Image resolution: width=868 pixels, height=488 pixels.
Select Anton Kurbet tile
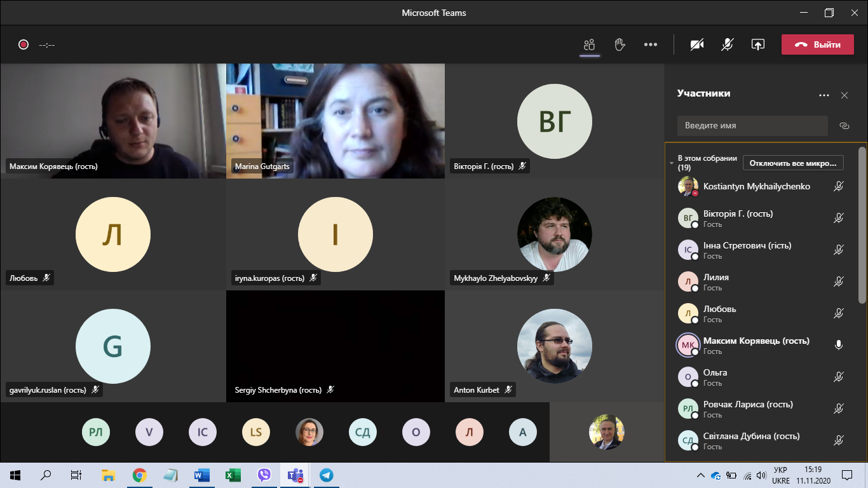[555, 346]
